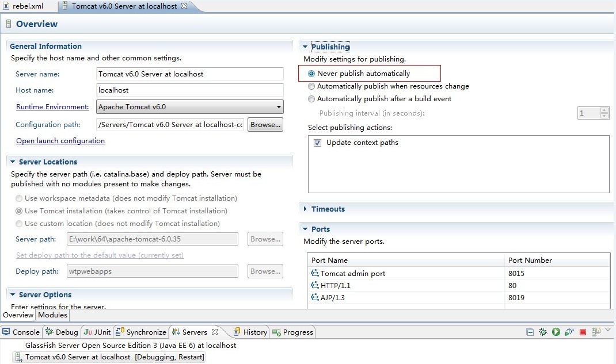Start the server in profile mode
This screenshot has height=364, width=616.
(569, 332)
